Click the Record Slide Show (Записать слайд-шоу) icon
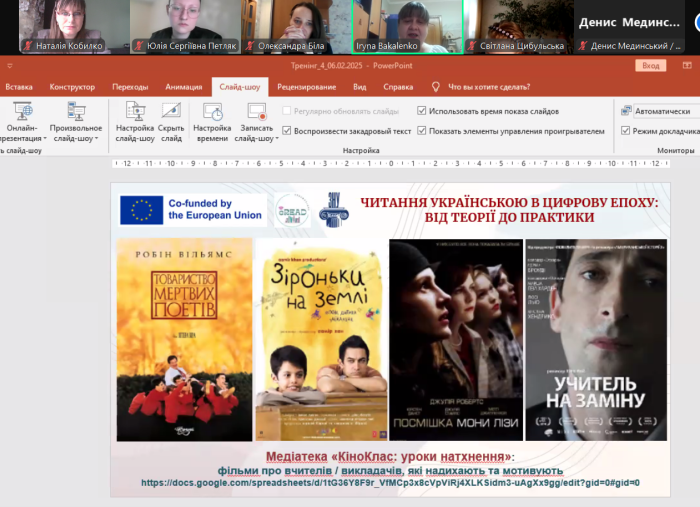 click(x=257, y=112)
